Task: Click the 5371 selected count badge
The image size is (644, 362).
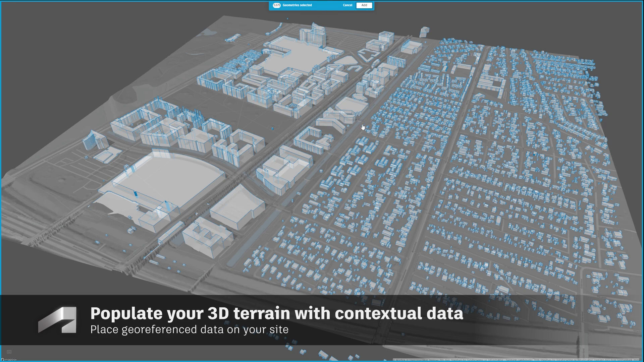Action: pos(276,5)
